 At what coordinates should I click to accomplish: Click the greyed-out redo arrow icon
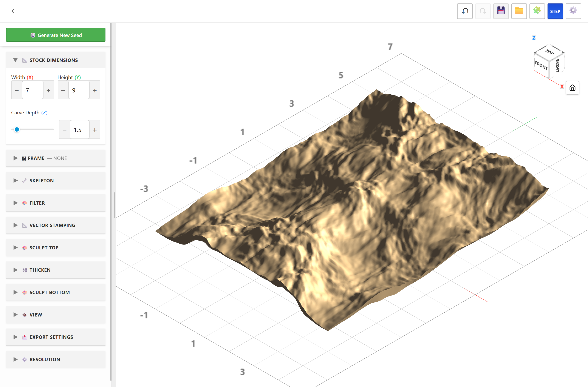click(483, 11)
